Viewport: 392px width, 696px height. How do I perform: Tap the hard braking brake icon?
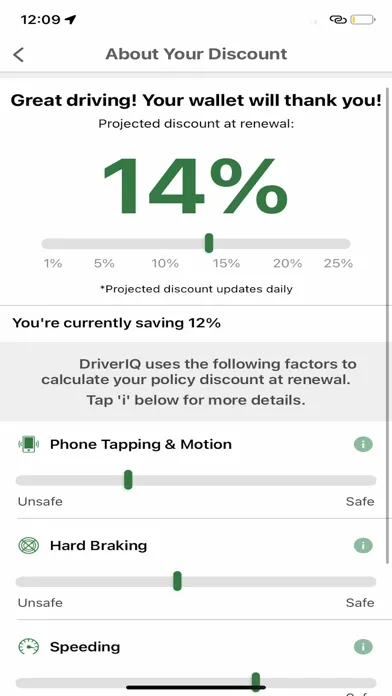29,546
